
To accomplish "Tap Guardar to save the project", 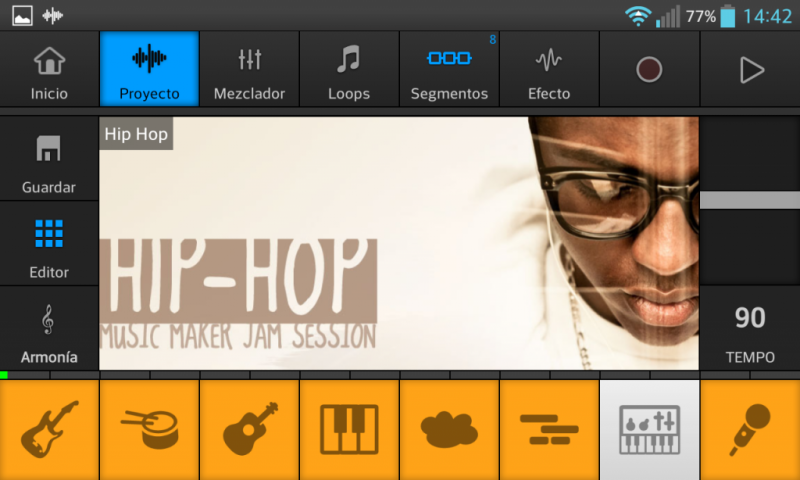I will 49,160.
